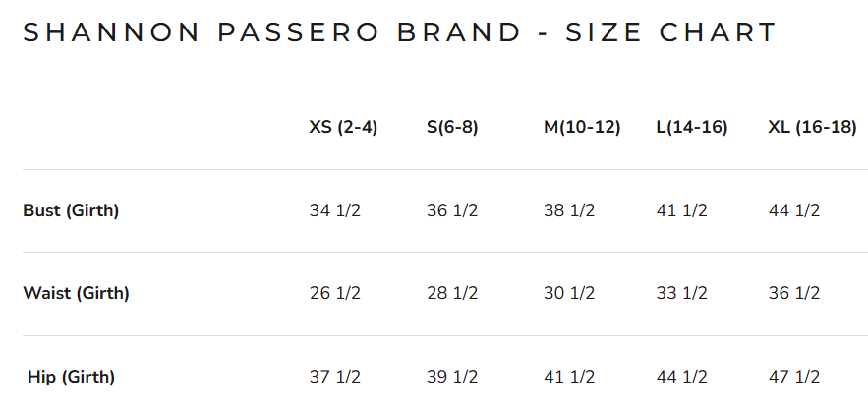Screen dimensions: 868x413
Task: Click the XL hip value 47 1/2
Action: [793, 377]
